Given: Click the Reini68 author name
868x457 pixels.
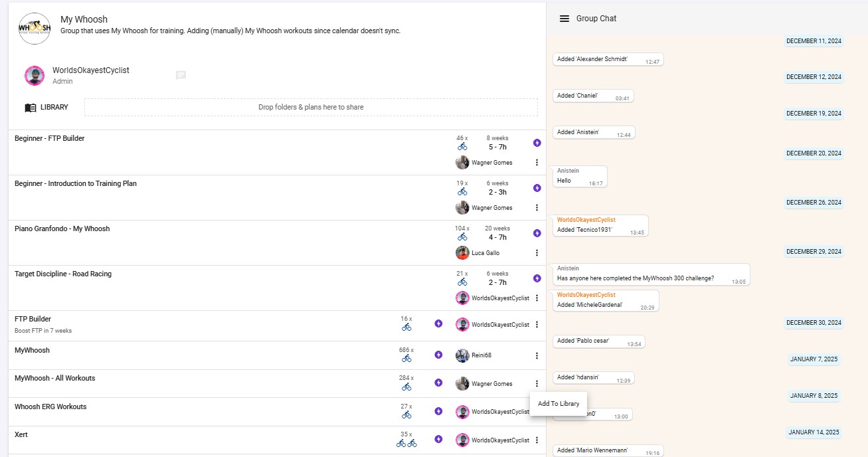Looking at the screenshot, I should (481, 355).
